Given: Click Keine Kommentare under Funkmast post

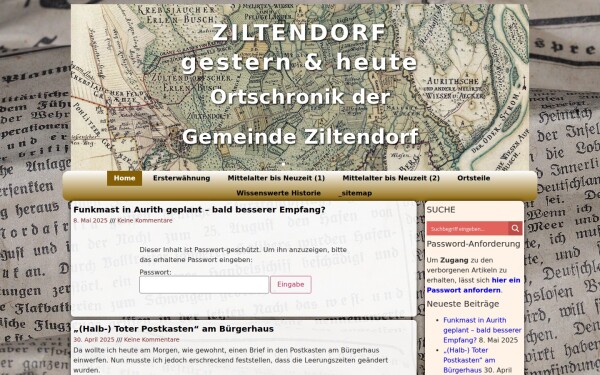Looking at the screenshot, I should tap(145, 221).
